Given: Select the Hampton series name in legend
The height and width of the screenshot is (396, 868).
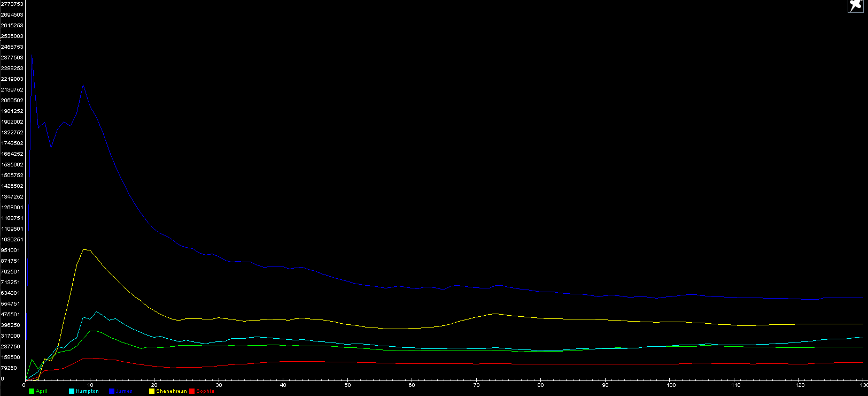Looking at the screenshot, I should [x=87, y=391].
